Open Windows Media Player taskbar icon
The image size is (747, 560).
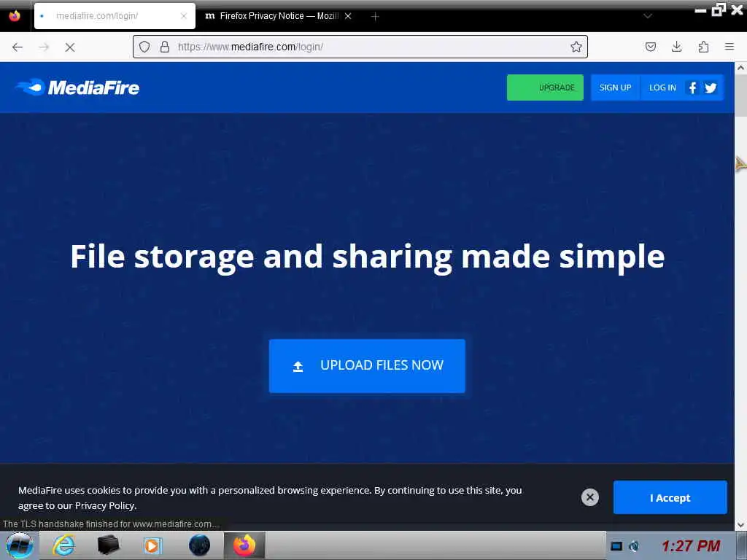152,545
